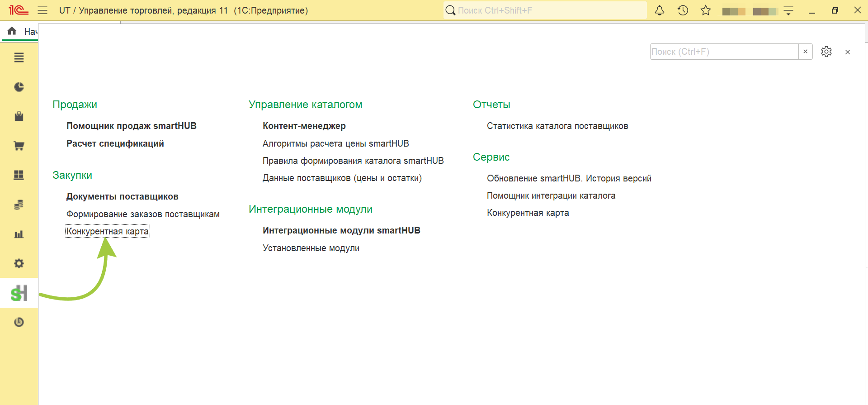This screenshot has width=868, height=405.
Task: Switch to the home start page tab
Action: tap(20, 31)
